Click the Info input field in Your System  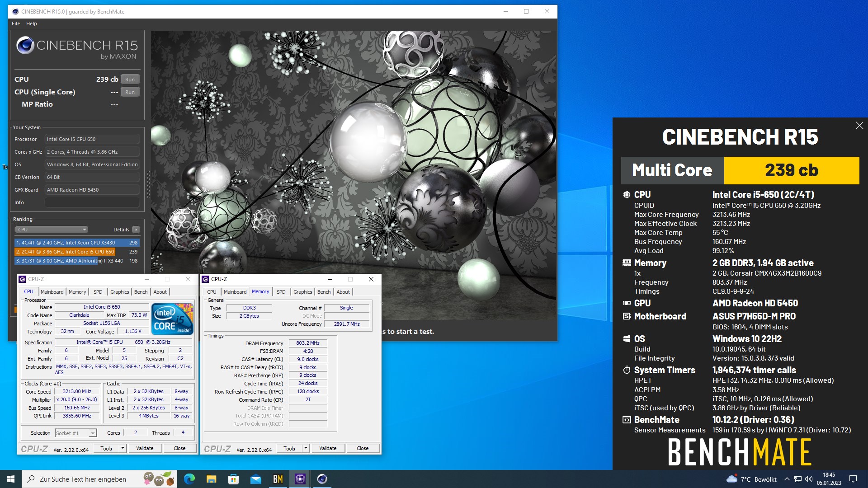pyautogui.click(x=92, y=202)
